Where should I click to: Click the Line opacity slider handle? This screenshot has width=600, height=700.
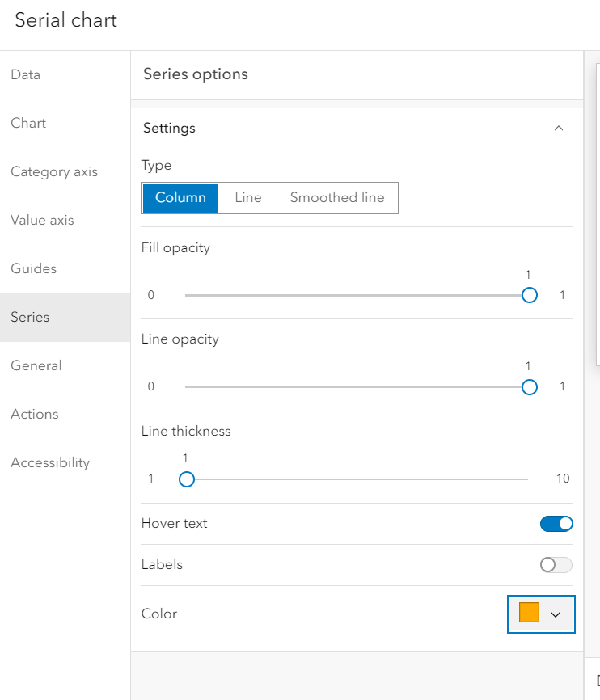click(530, 387)
